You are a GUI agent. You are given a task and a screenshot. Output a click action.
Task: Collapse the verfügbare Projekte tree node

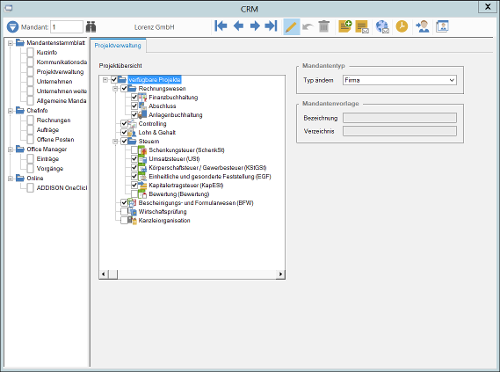tap(105, 80)
